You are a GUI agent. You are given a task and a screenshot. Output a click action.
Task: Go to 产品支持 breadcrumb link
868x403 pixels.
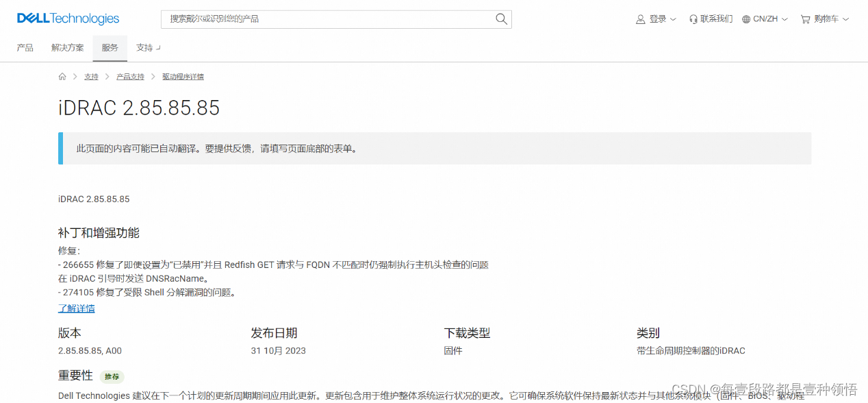[130, 77]
